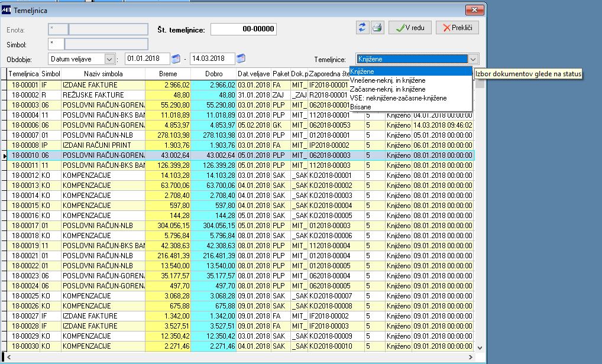Expand the Datum veljave dropdown
Image resolution: width=602 pixels, height=364 pixels.
click(x=109, y=59)
